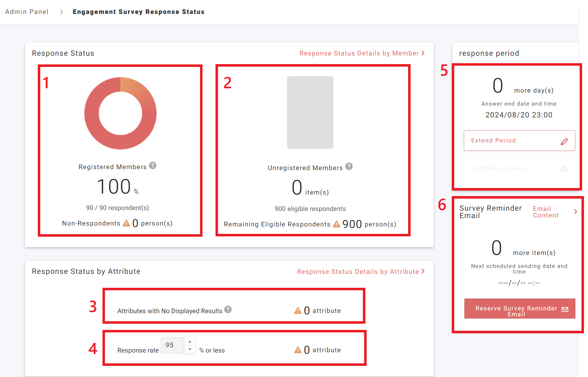Open Email Content link
This screenshot has width=588, height=377.
click(x=546, y=212)
